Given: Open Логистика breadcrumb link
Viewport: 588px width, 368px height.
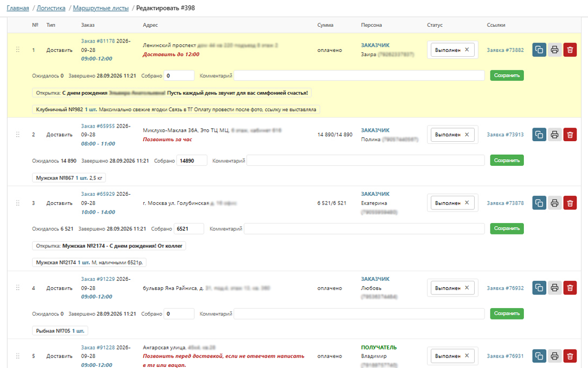Looking at the screenshot, I should 51,8.
